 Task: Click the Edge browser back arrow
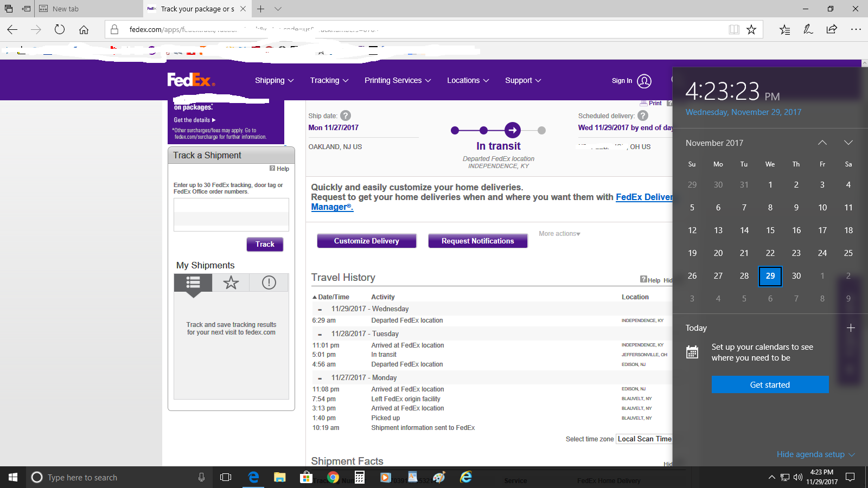tap(12, 29)
